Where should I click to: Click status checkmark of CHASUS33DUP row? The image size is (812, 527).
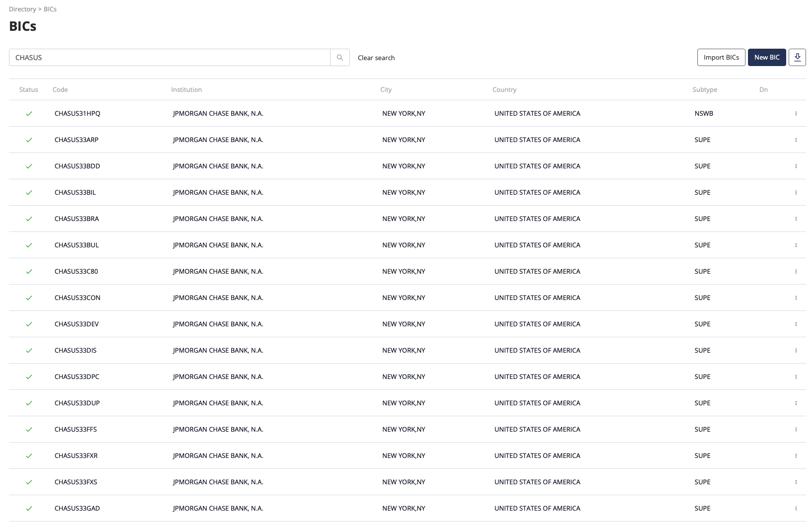[29, 403]
